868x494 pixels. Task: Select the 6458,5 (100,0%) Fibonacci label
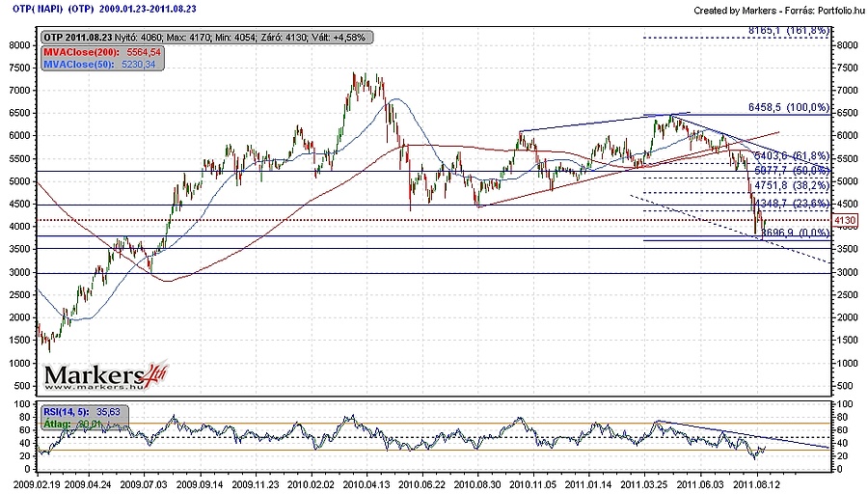[788, 107]
